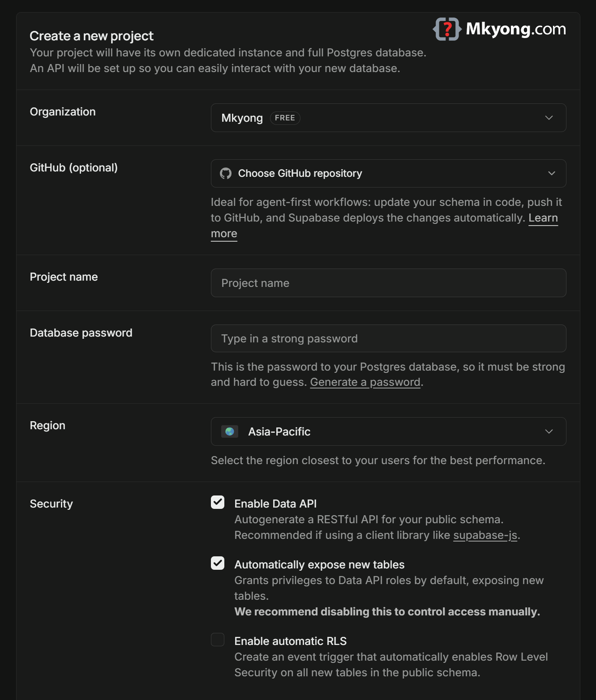Focus the Project name input field

[x=388, y=283]
